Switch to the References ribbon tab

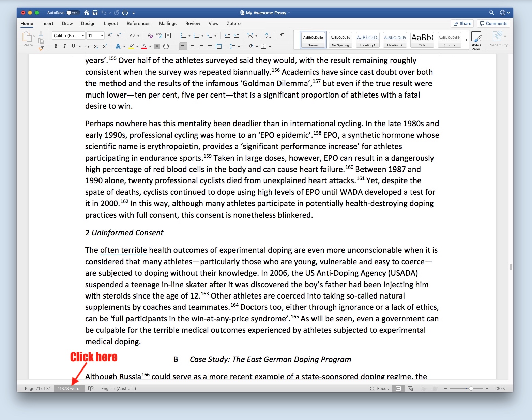pos(138,23)
